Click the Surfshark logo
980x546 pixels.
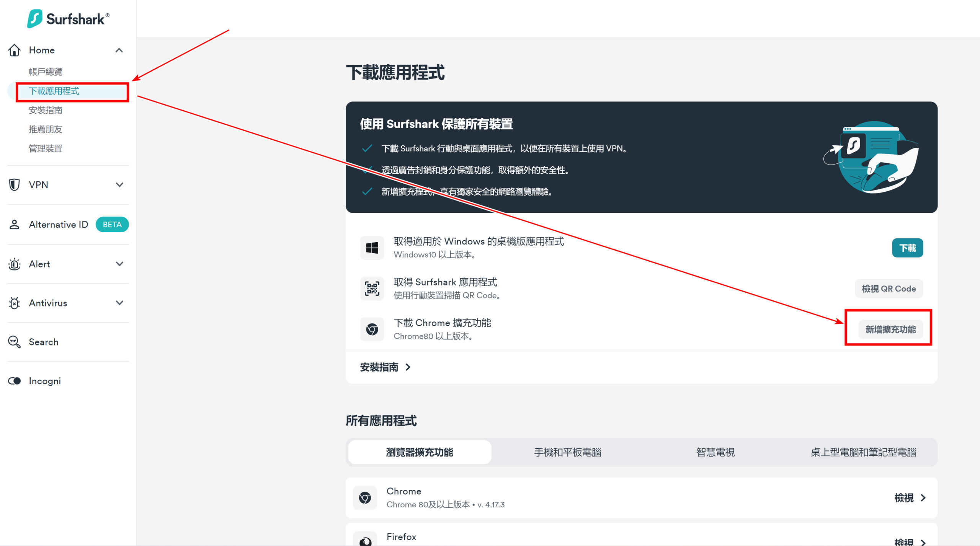68,19
